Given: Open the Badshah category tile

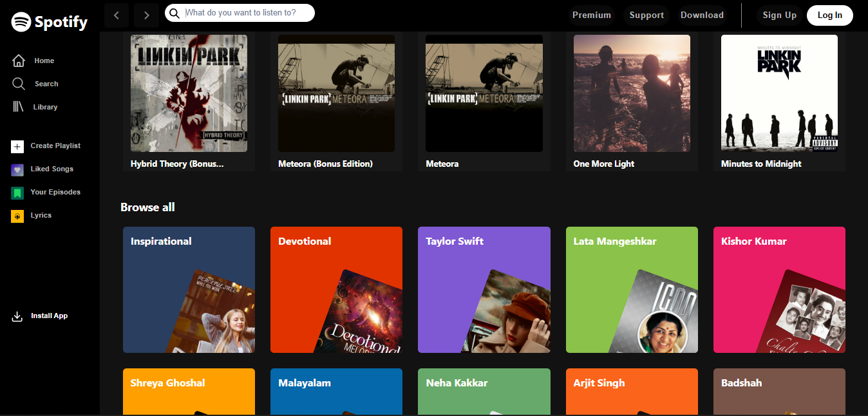Looking at the screenshot, I should coord(779,392).
